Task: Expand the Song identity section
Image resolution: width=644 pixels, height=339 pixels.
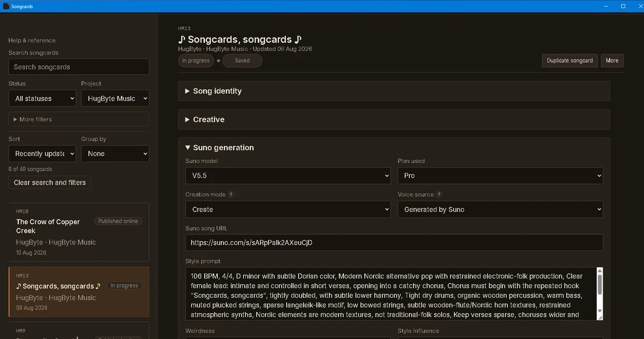Action: 394,91
